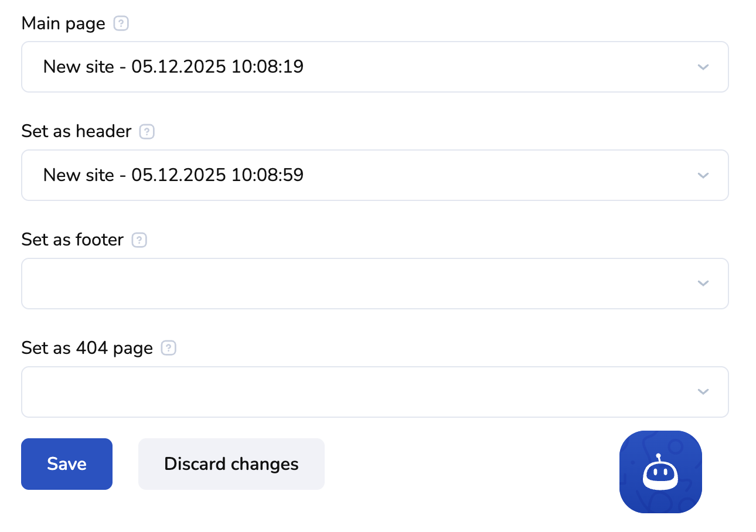Select the 'New site - 05.12.2025 10:08:59' value

[x=173, y=175]
